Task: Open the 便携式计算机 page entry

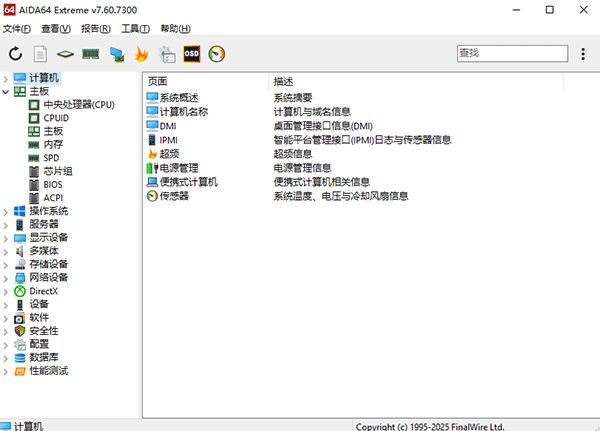Action: pyautogui.click(x=188, y=182)
